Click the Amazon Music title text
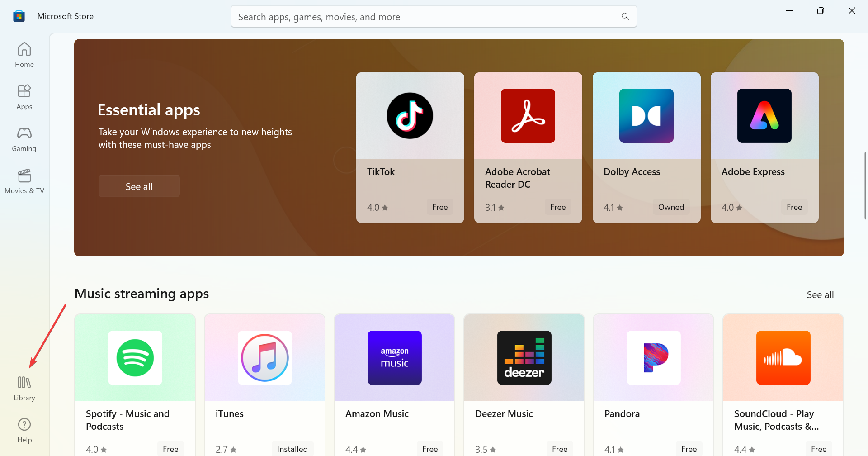This screenshot has width=868, height=456. [x=377, y=414]
